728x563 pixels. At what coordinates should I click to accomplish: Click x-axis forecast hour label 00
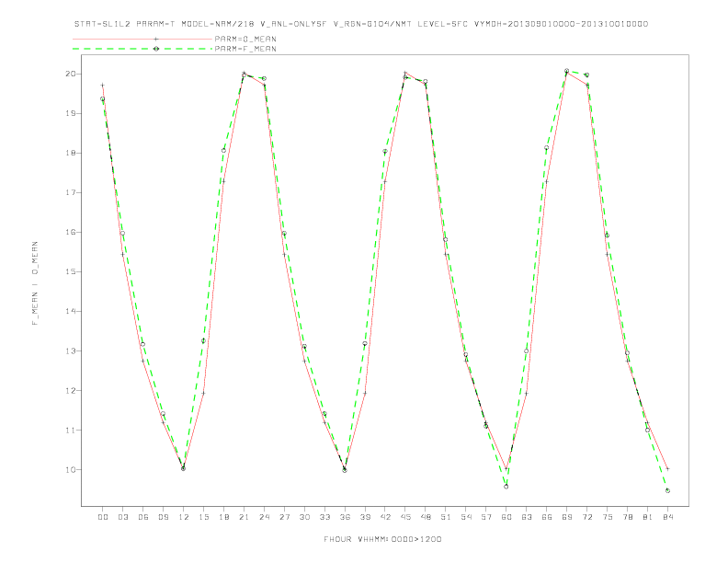pos(103,517)
